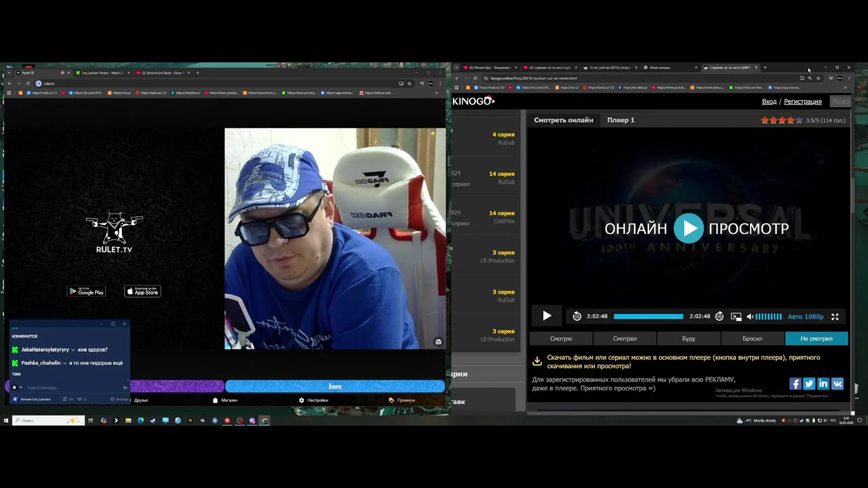Viewport: 868px width, 488px height.
Task: Share on VK icon
Action: coord(837,384)
